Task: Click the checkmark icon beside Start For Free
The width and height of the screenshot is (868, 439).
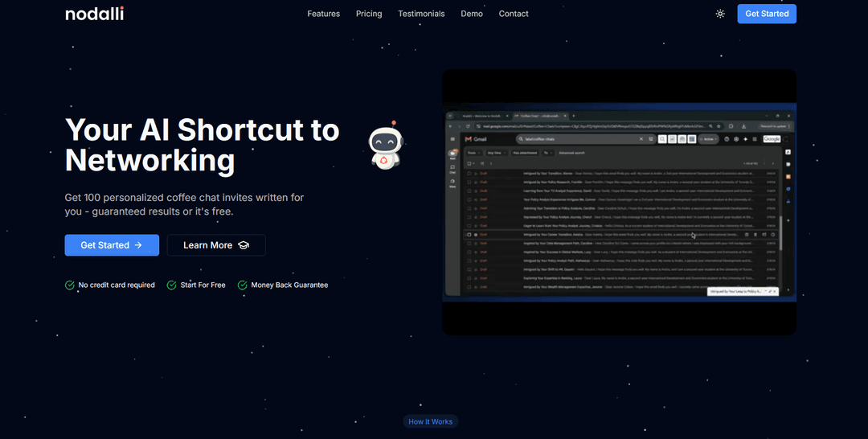Action: point(171,285)
